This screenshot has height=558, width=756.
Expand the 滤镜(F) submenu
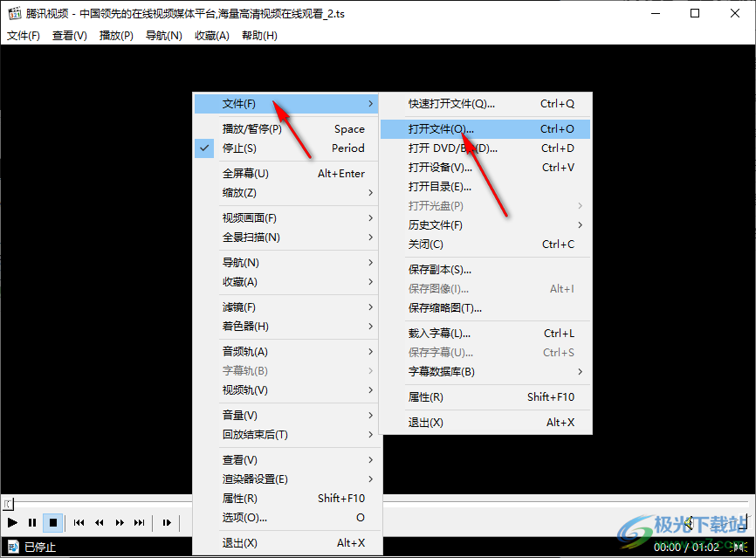point(286,307)
